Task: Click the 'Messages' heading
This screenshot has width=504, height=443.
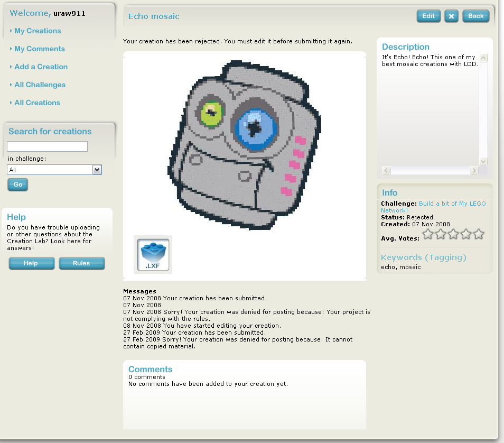Action: (x=139, y=291)
